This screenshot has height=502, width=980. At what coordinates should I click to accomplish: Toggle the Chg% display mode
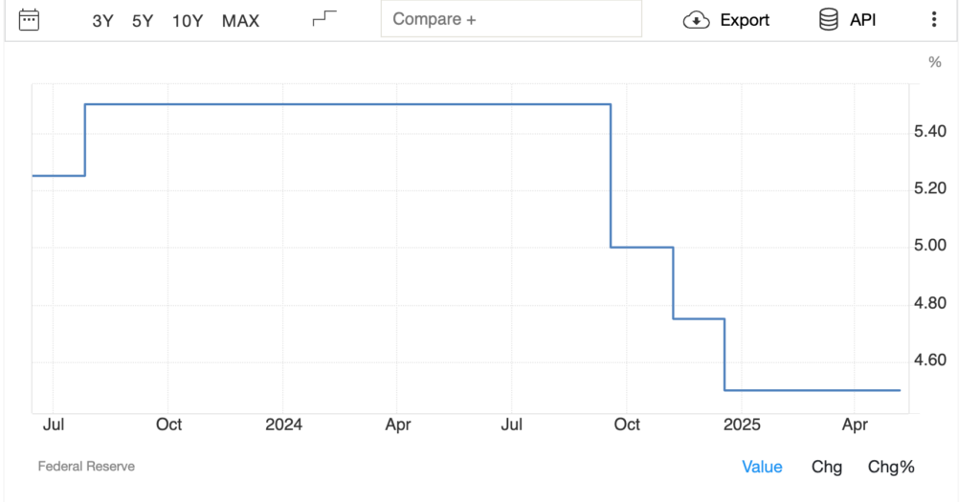pyautogui.click(x=891, y=467)
